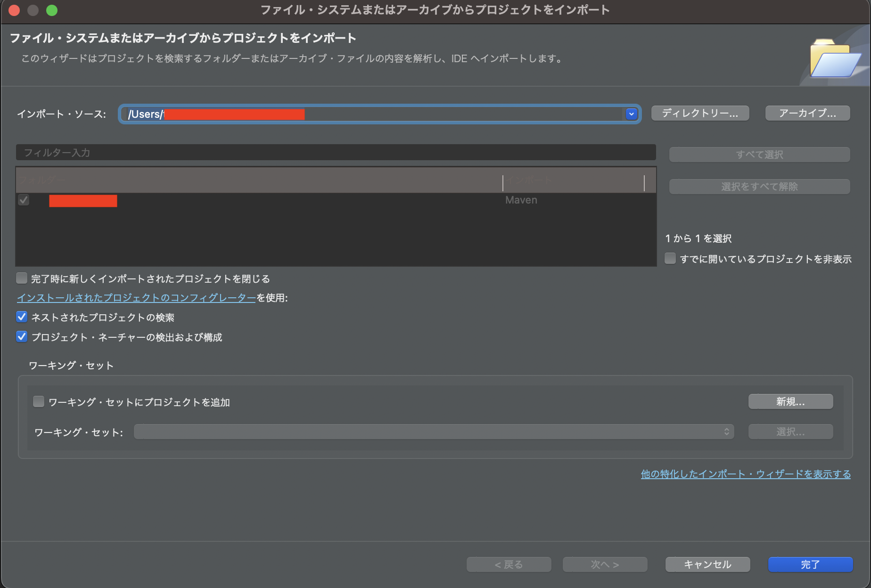The image size is (871, 588).
Task: Finish the import with 完了
Action: click(810, 564)
